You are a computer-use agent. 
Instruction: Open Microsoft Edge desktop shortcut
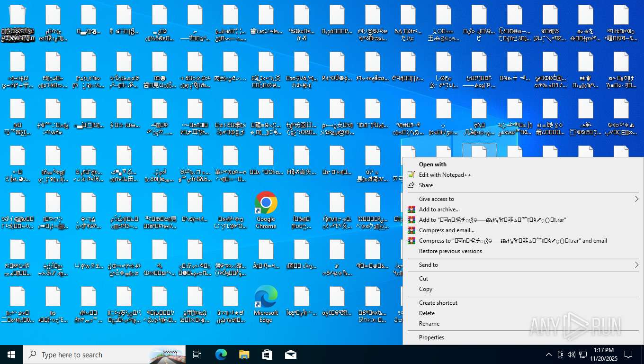pyautogui.click(x=266, y=304)
